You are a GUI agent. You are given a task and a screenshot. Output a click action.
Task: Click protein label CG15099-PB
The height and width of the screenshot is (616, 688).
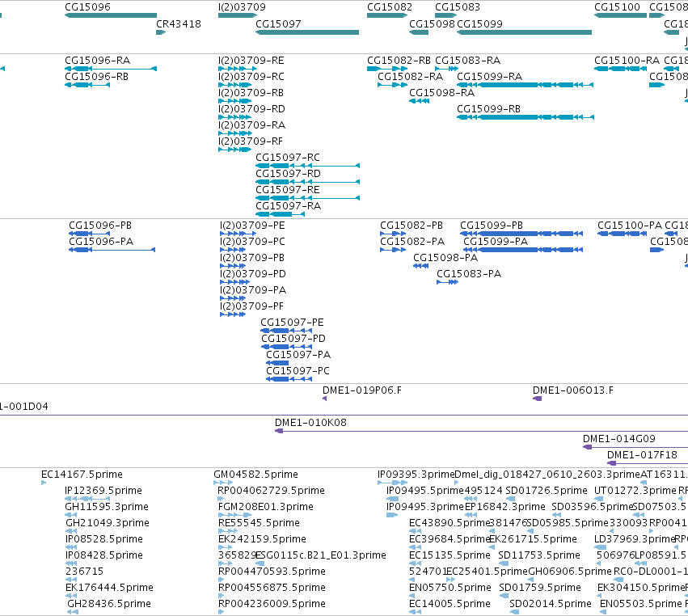492,226
